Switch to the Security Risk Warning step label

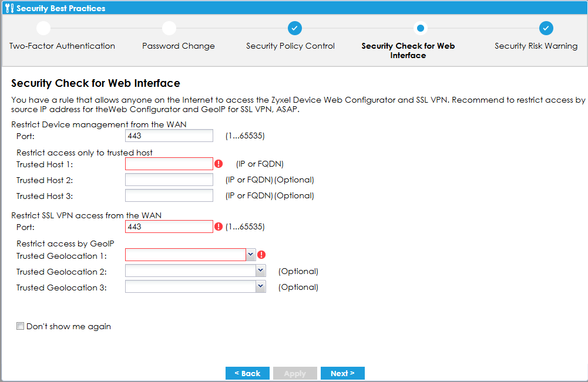(536, 46)
